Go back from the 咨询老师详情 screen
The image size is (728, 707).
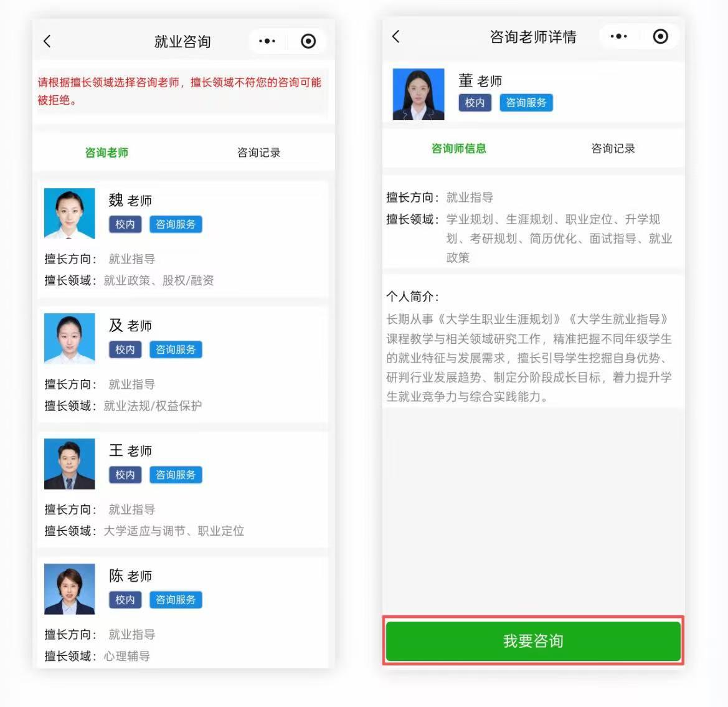click(x=396, y=36)
